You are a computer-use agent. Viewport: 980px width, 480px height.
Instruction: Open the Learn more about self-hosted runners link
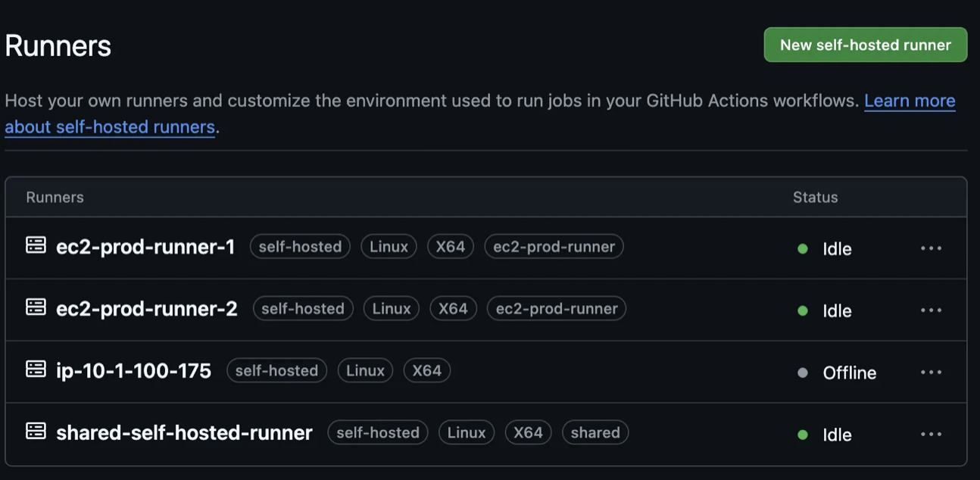(909, 101)
